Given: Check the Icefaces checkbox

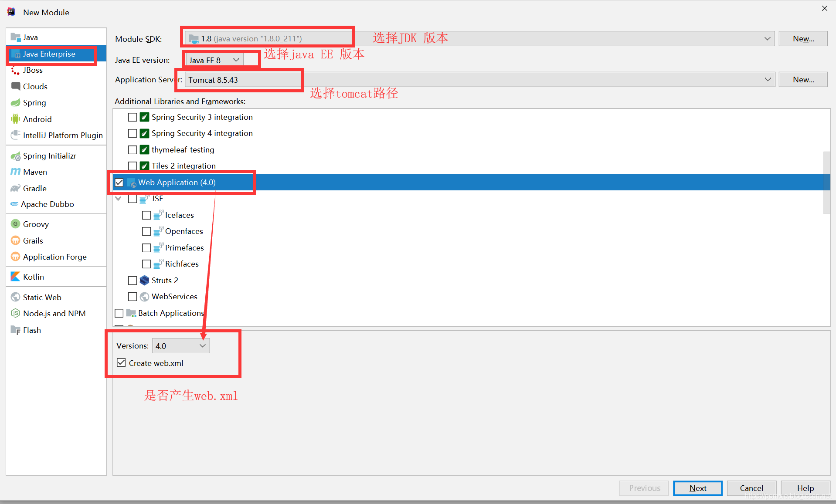Looking at the screenshot, I should coord(146,215).
